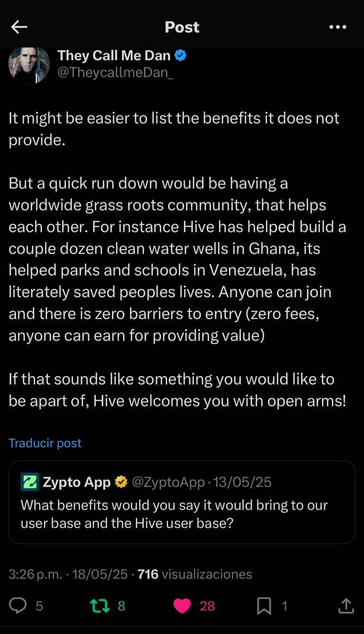Tap the 3:26 p.m. post timestamp
This screenshot has height=634, width=364.
pyautogui.click(x=35, y=574)
